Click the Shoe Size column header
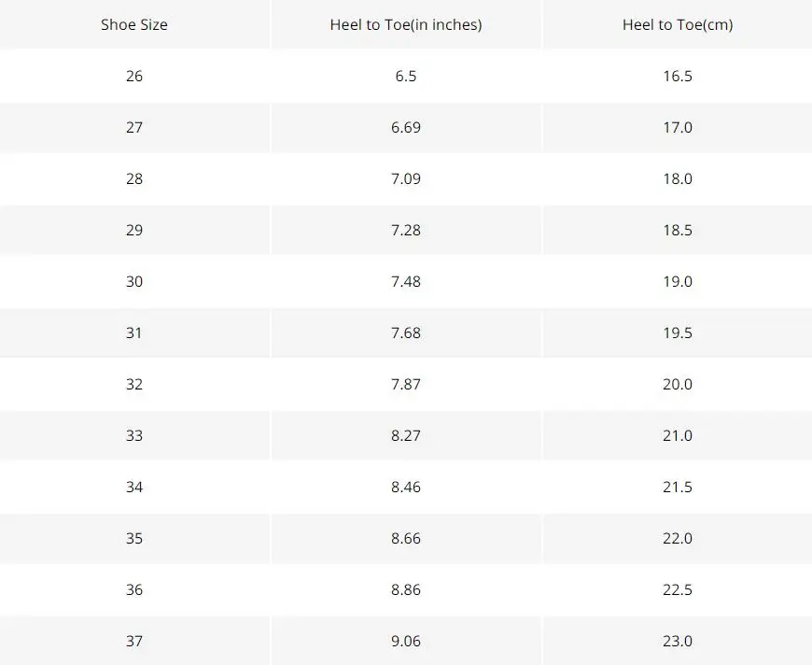Viewport: 812px width, 665px height. pos(134,25)
